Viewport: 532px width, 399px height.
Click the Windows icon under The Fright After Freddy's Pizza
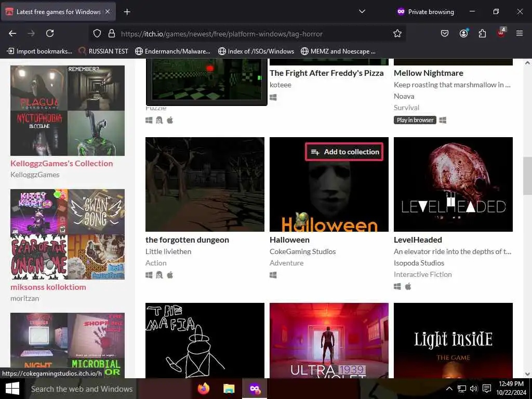point(273,97)
